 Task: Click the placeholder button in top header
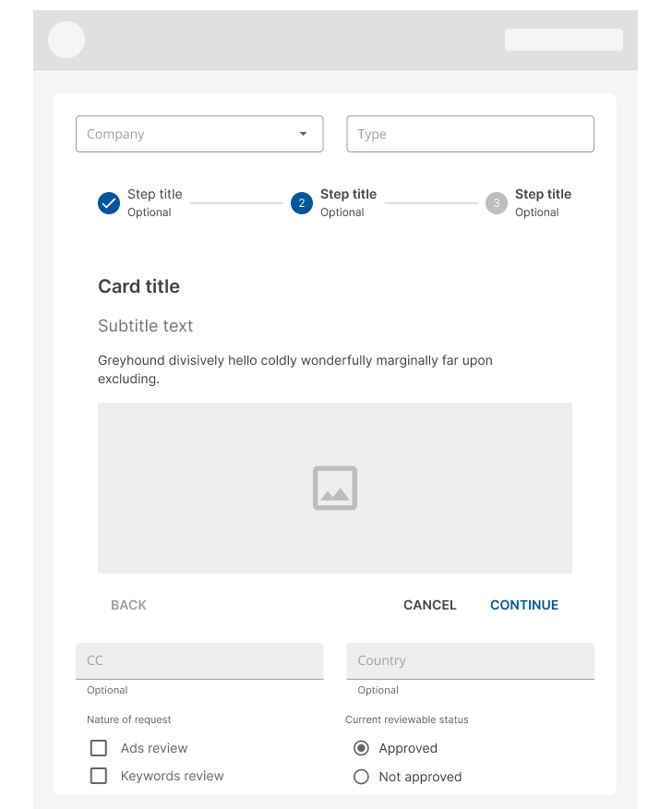(563, 40)
